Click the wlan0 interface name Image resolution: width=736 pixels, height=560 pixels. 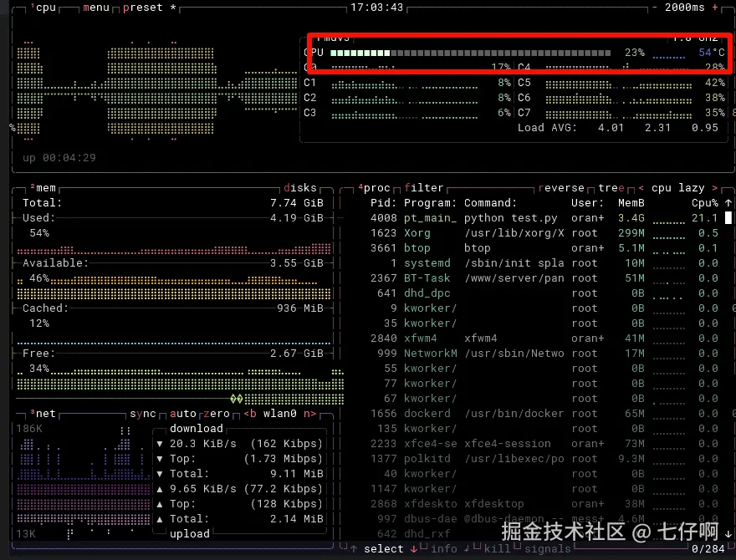280,414
